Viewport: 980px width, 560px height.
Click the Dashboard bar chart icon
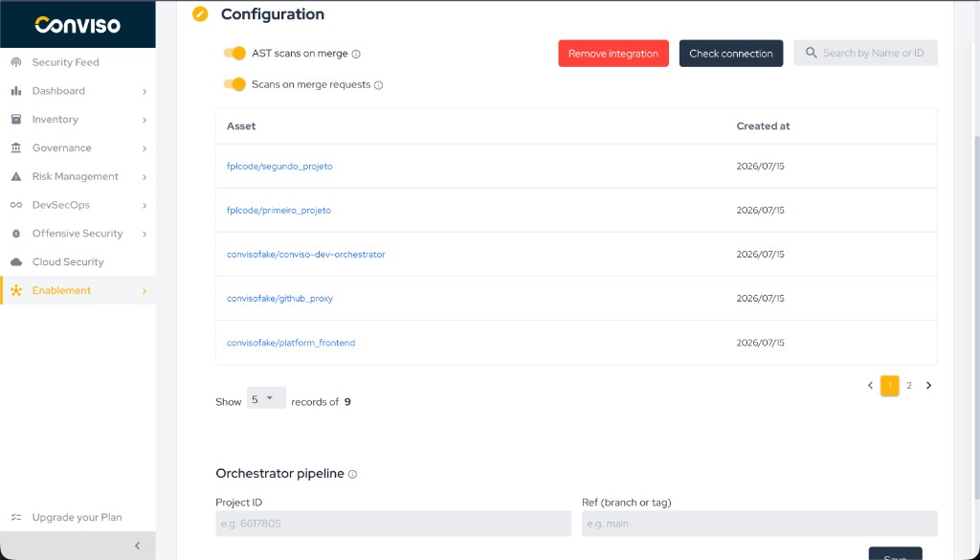(16, 91)
